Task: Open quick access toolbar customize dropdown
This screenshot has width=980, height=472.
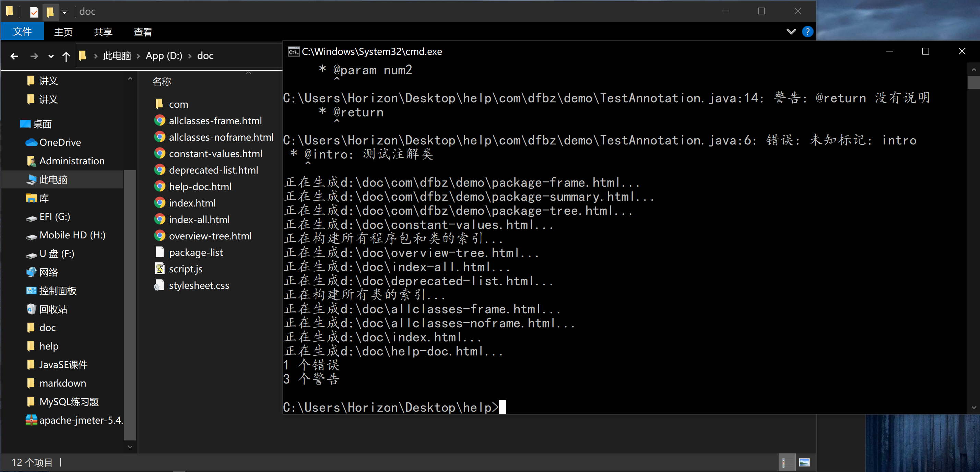Action: point(64,12)
